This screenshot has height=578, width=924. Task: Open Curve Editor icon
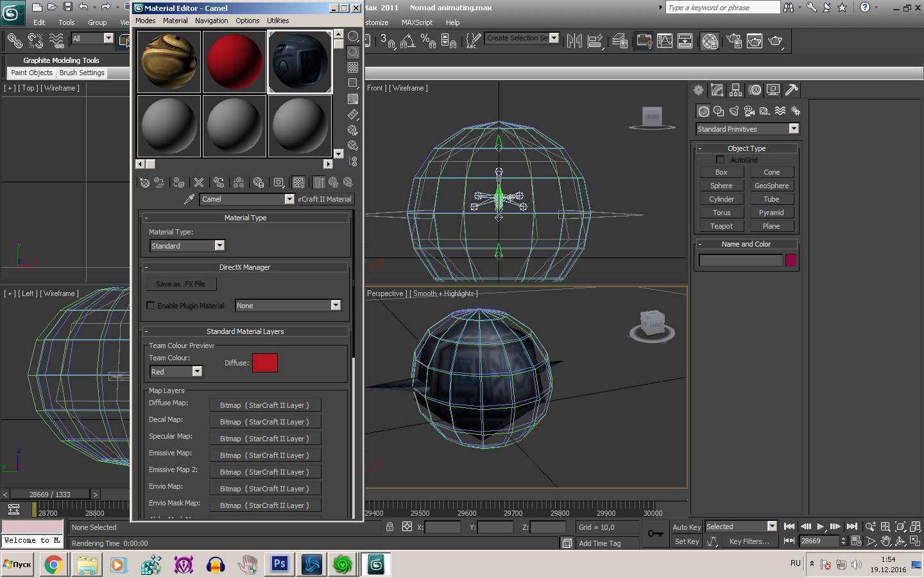tap(665, 41)
